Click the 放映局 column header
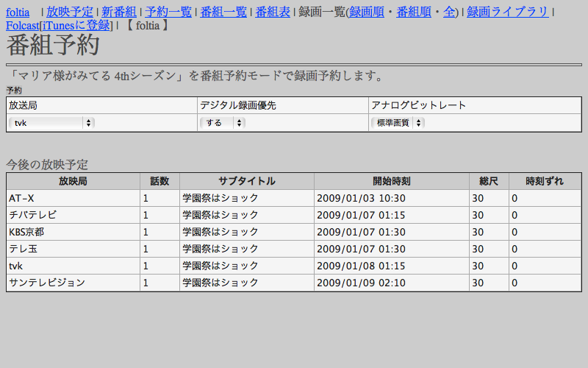Screen dimensions: 588x368 [73, 181]
